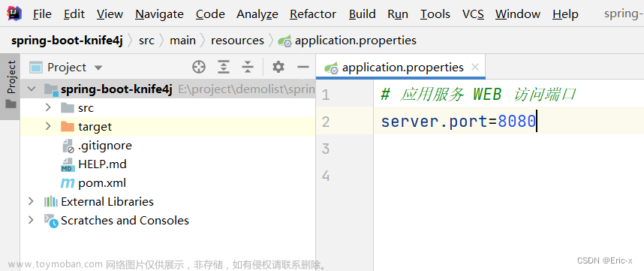Click the IntelliJ IDEA logo icon
Screen dimensions: 644x271
coord(14,14)
